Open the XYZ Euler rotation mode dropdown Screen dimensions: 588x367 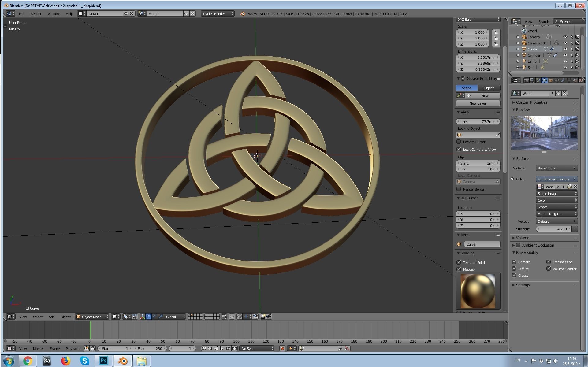click(478, 20)
